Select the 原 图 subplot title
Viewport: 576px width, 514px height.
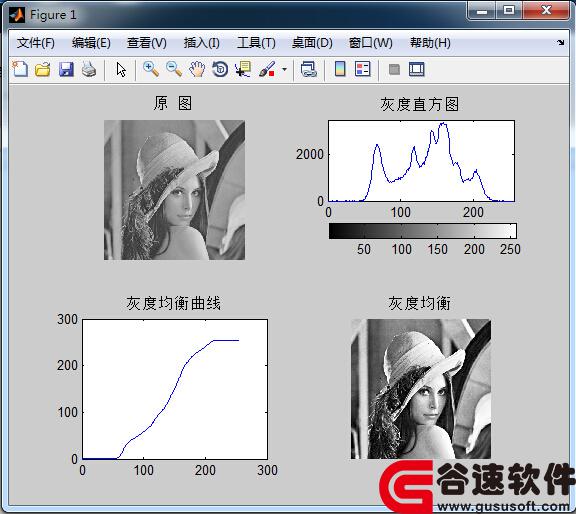[x=173, y=103]
